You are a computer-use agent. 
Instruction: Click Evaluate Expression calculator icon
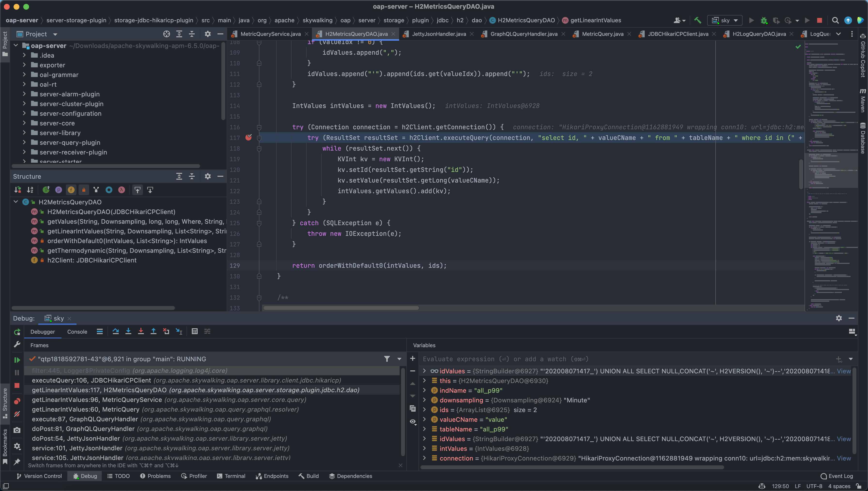click(x=194, y=331)
